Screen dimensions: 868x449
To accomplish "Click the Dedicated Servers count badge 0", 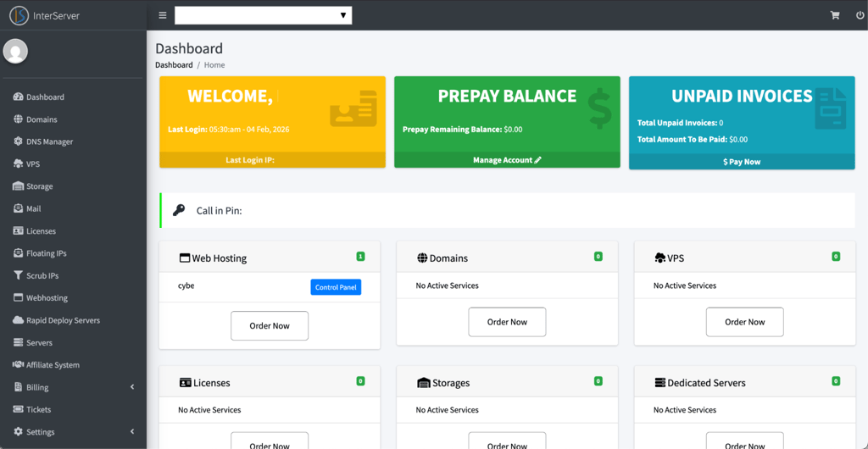I will (836, 381).
